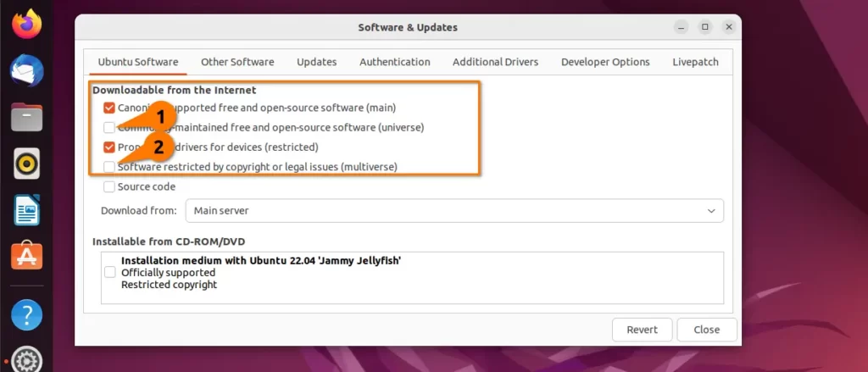Tick the Source code checkbox

109,186
